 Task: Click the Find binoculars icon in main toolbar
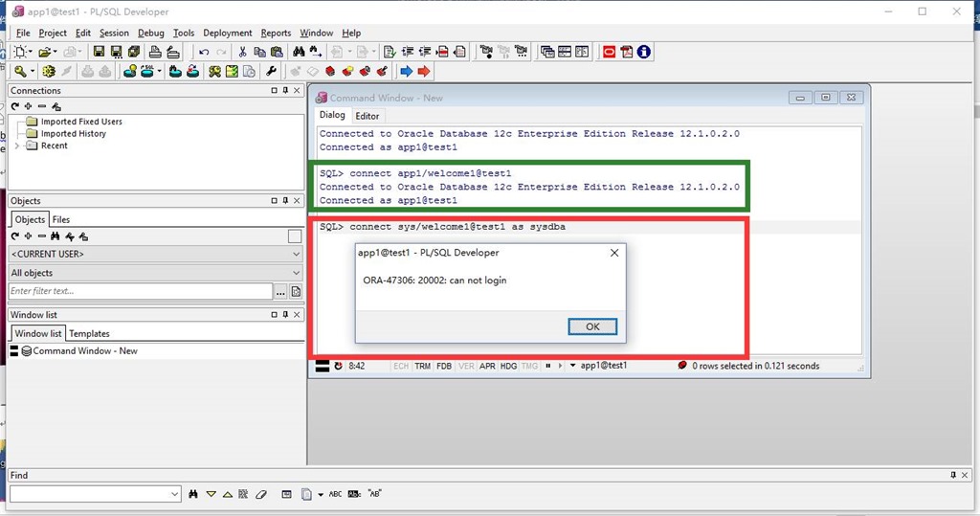[x=299, y=52]
